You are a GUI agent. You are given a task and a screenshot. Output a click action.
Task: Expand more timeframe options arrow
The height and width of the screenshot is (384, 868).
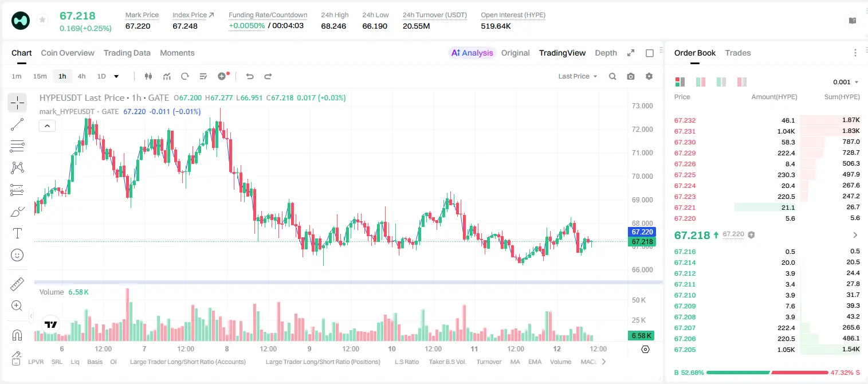(x=116, y=76)
